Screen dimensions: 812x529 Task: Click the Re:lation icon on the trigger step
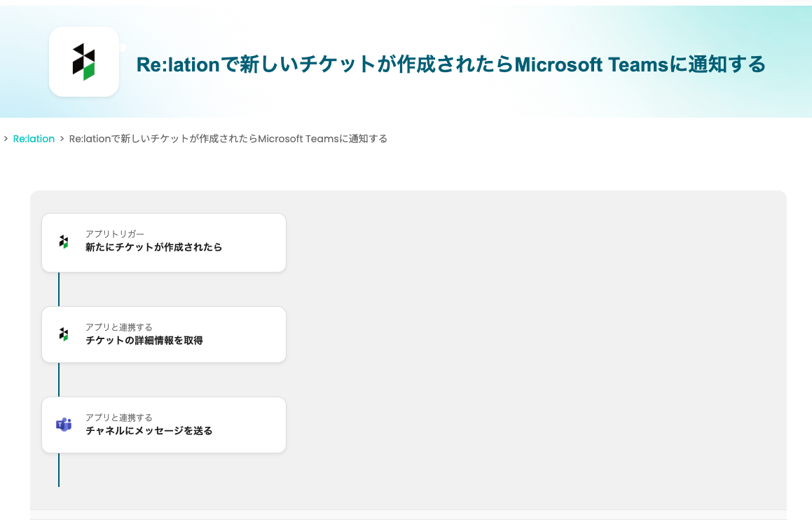coord(64,242)
